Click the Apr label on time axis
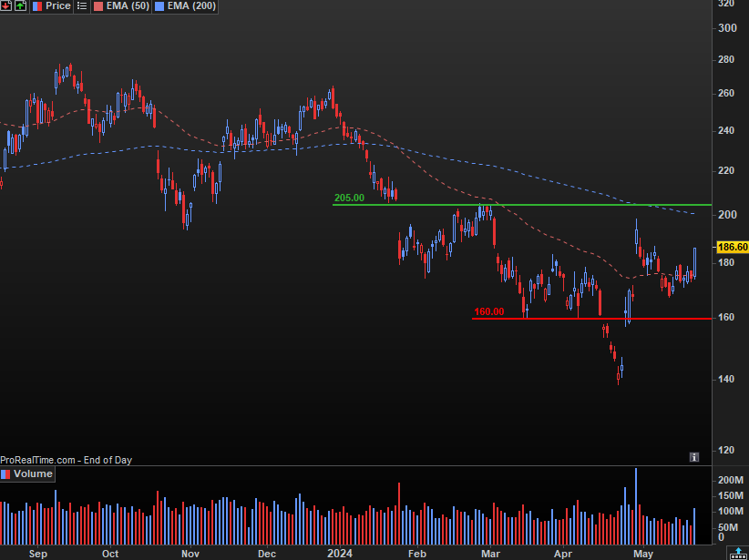This screenshot has height=560, width=749. tap(563, 554)
